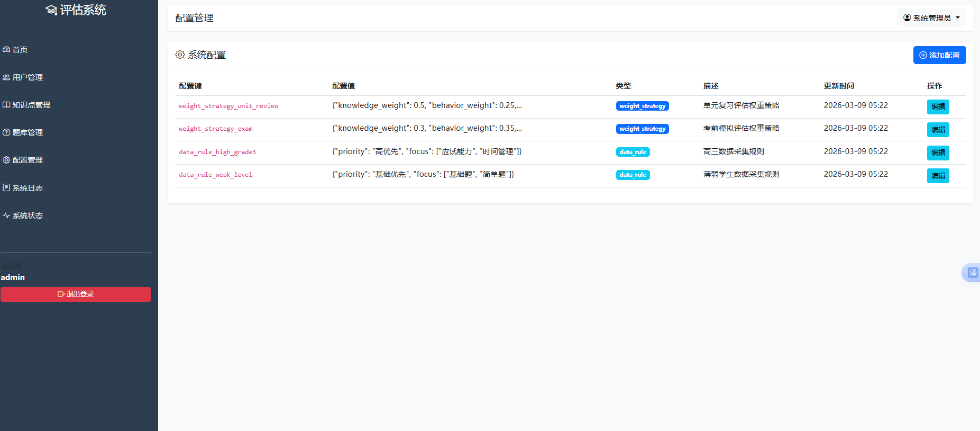
Task: Click weight_strategy badge in unit_review row
Action: pyautogui.click(x=642, y=106)
